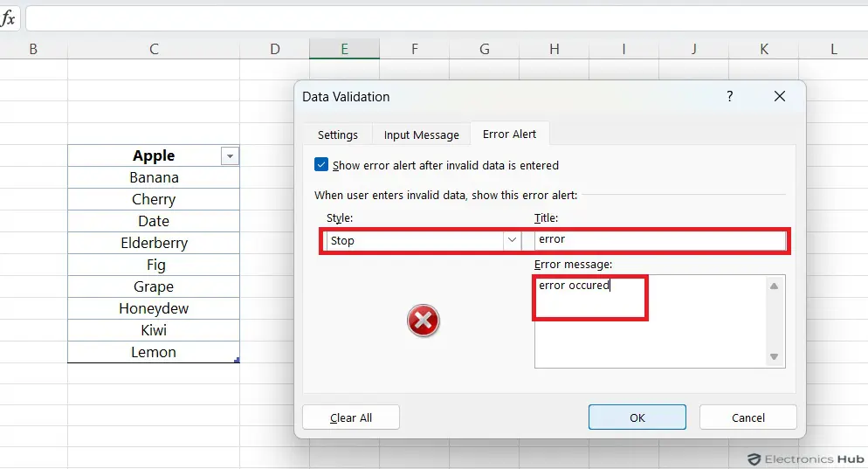Click the Title input field

658,239
